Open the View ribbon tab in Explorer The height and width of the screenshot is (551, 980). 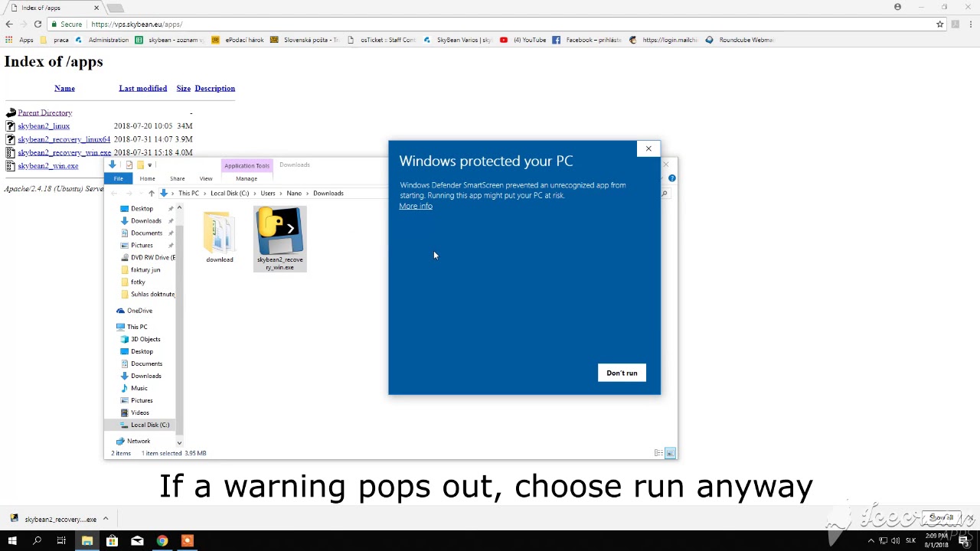click(x=206, y=178)
